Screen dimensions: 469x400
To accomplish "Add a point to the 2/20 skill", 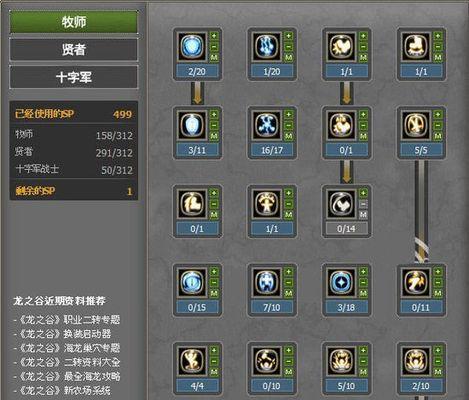I will point(214,36).
